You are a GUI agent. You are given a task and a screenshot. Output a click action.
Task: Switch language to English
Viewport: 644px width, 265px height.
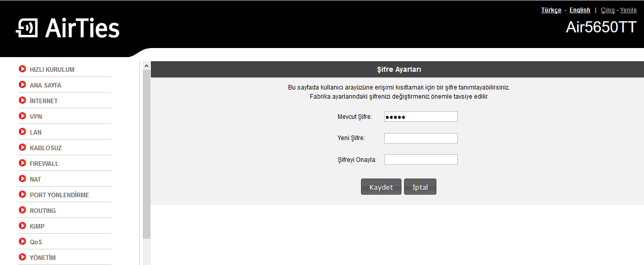[x=580, y=10]
